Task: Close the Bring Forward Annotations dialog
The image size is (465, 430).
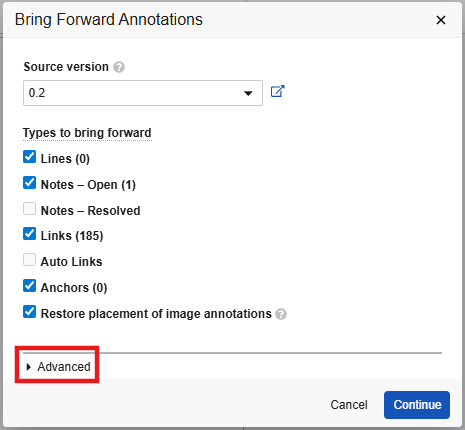Action: (x=441, y=20)
